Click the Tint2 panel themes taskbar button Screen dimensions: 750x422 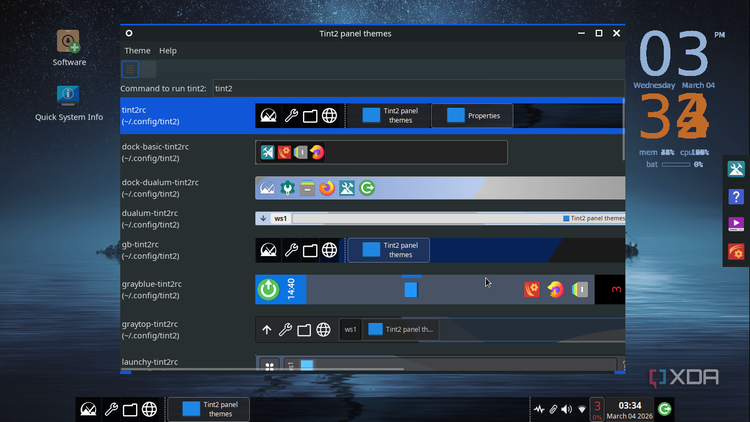209,409
